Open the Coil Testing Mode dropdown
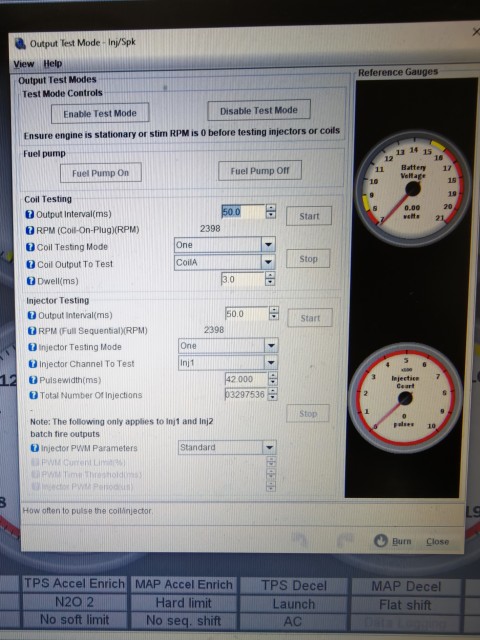Viewport: 480px width, 640px height. pyautogui.click(x=268, y=244)
